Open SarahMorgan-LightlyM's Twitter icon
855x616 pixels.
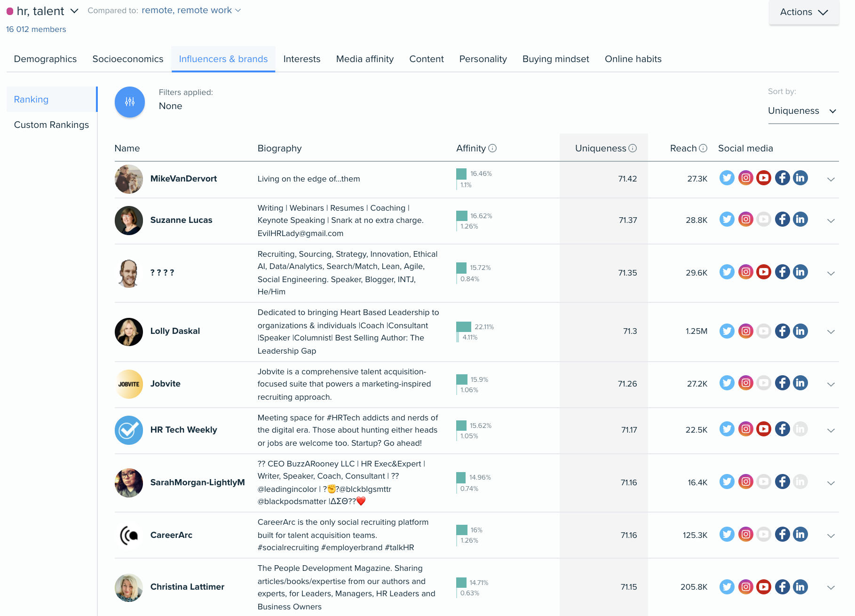tap(727, 482)
